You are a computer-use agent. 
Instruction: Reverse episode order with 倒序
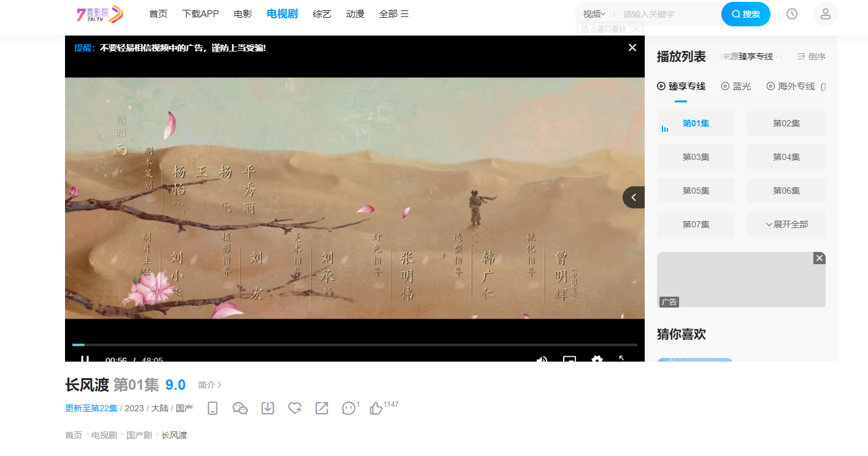coord(812,56)
